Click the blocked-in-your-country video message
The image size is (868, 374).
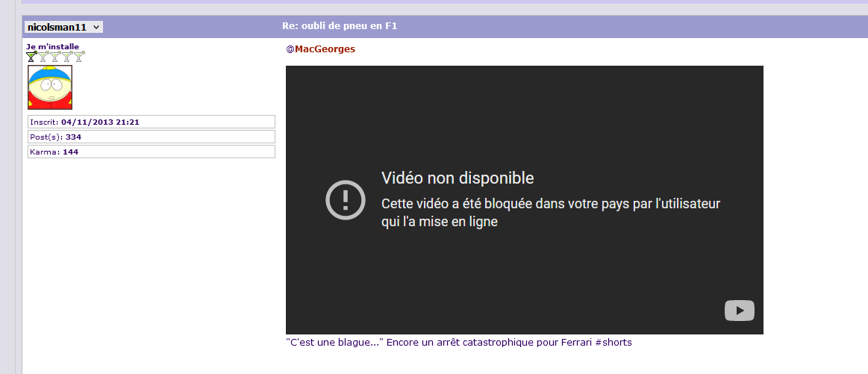pos(550,213)
